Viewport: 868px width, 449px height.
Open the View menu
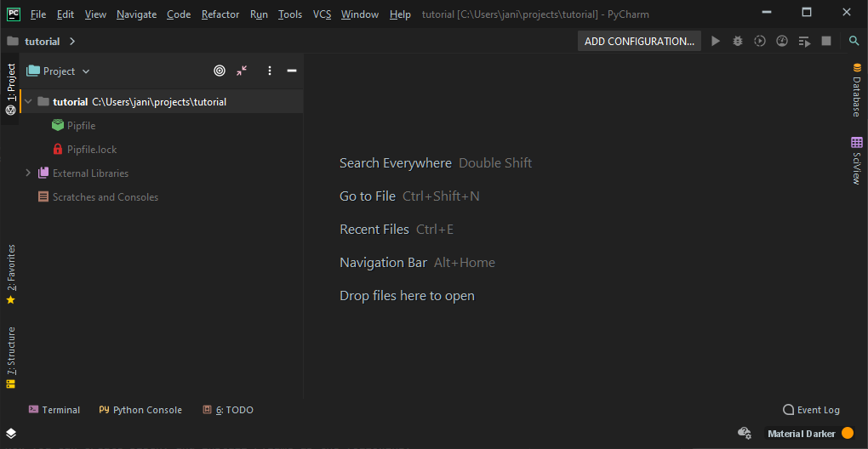(95, 14)
